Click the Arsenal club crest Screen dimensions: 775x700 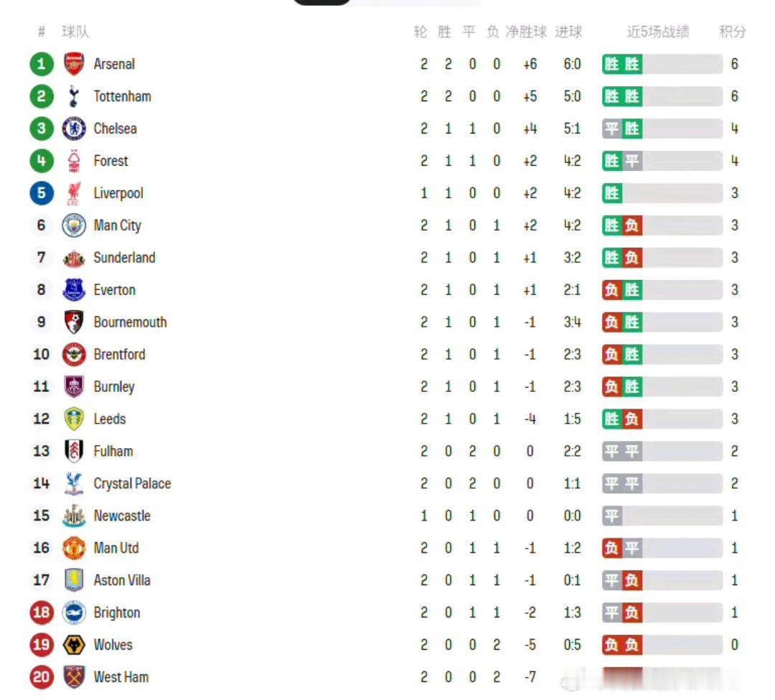[74, 64]
